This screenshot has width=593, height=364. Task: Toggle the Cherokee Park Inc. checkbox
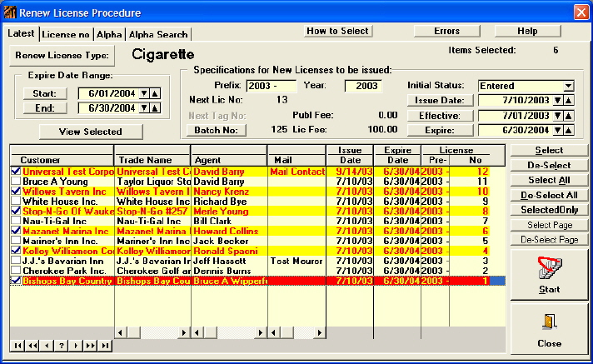(x=15, y=271)
